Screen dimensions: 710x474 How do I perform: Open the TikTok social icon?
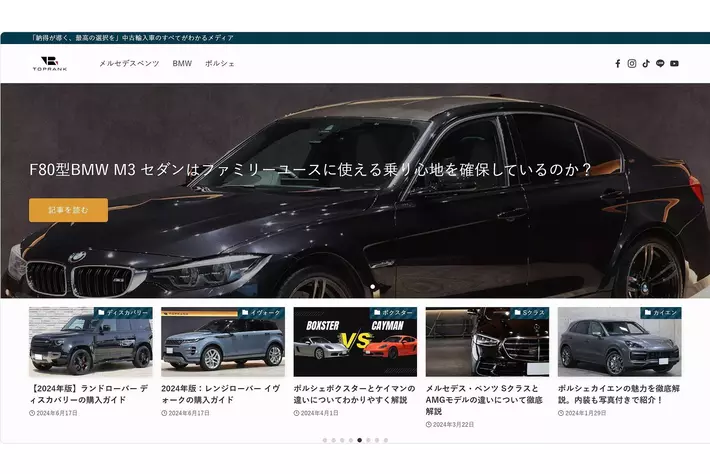[646, 63]
